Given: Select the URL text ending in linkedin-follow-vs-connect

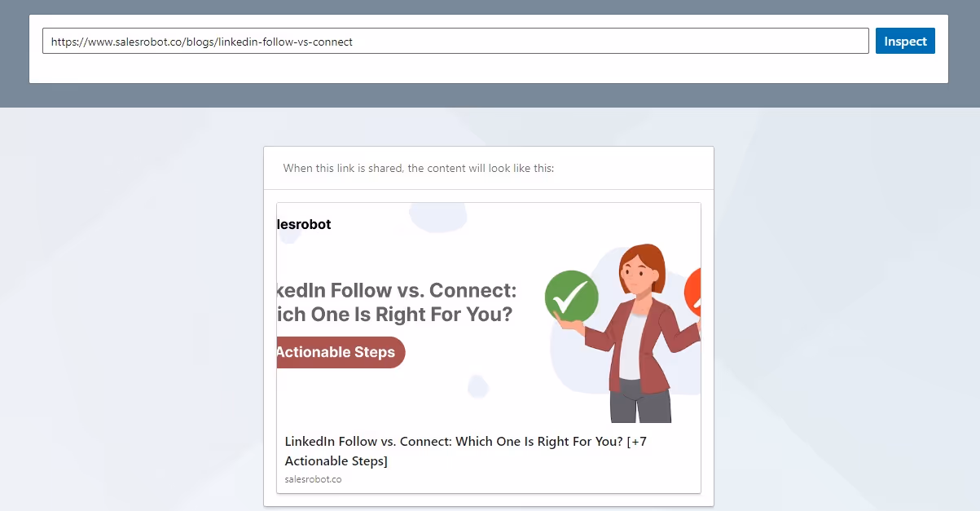Looking at the screenshot, I should [200, 41].
